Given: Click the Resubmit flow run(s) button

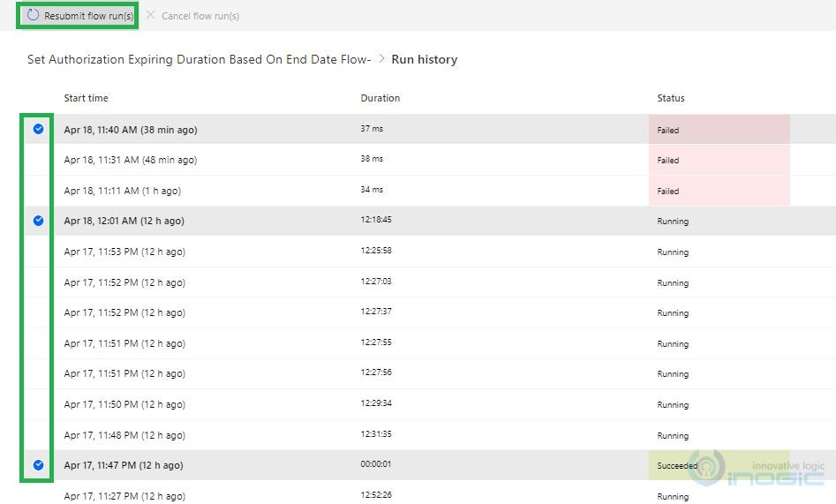Looking at the screenshot, I should [x=78, y=16].
